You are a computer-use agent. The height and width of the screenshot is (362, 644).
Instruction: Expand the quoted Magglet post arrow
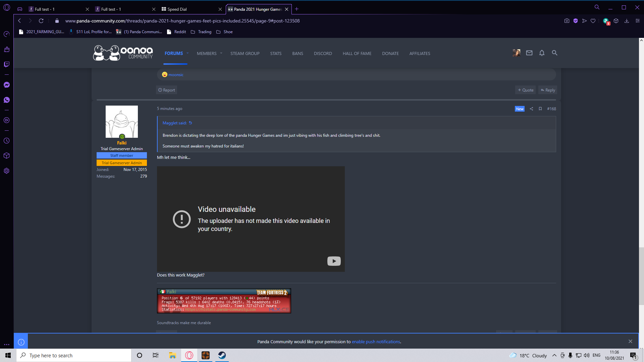coord(191,123)
